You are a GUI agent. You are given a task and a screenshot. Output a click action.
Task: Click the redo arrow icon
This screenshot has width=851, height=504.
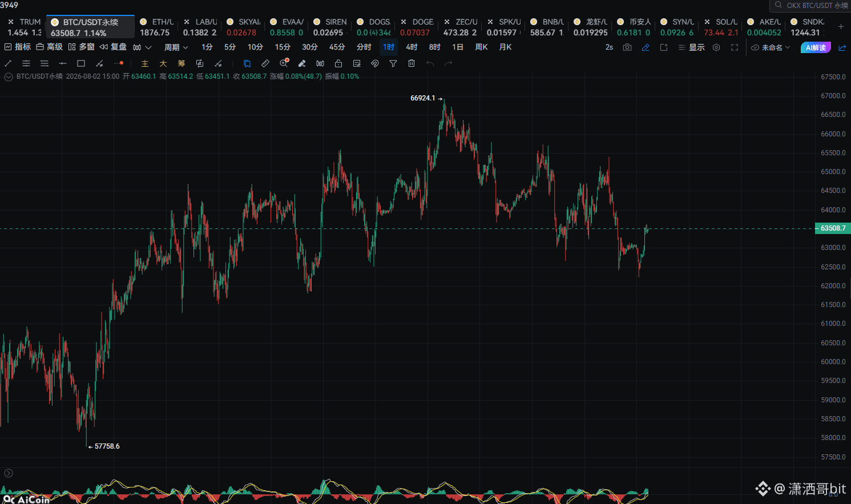pos(448,63)
